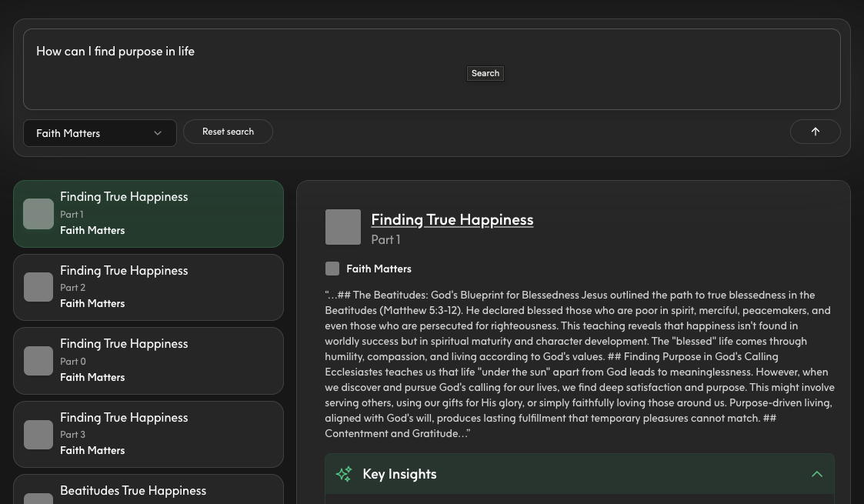Click the thumbnail next to Part 0 result
This screenshot has width=864, height=504.
point(38,360)
